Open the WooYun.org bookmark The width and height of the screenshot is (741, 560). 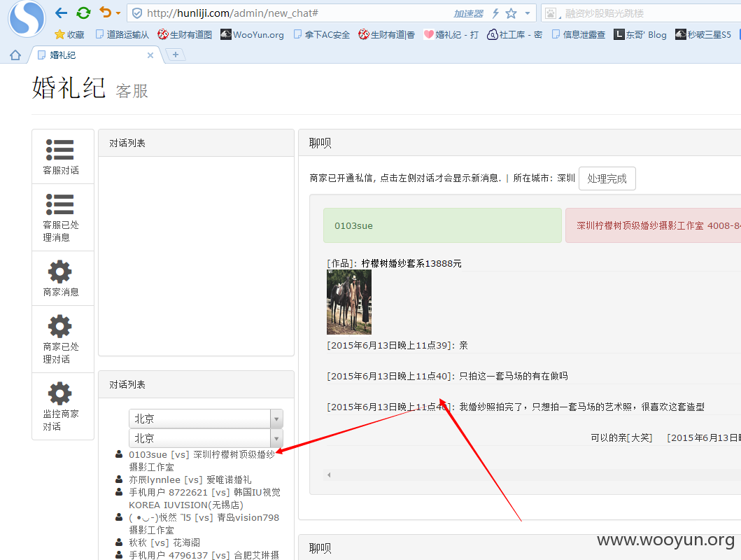click(253, 34)
